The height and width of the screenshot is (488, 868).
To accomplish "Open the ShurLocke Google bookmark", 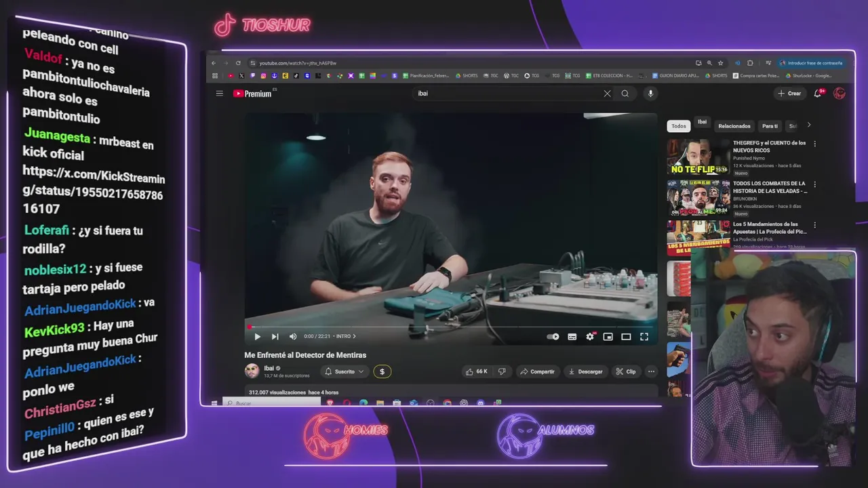I will [809, 76].
